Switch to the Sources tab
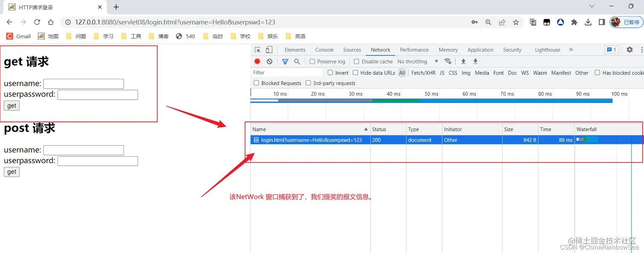 point(352,50)
